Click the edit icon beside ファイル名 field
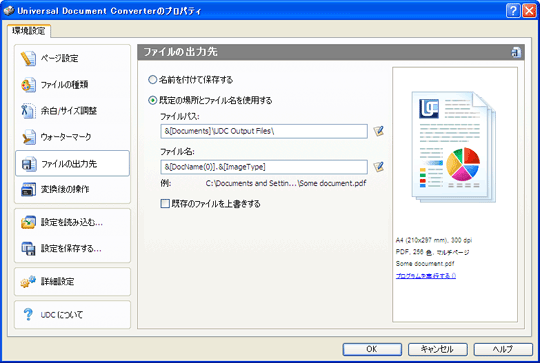The width and height of the screenshot is (540, 363). point(378,167)
